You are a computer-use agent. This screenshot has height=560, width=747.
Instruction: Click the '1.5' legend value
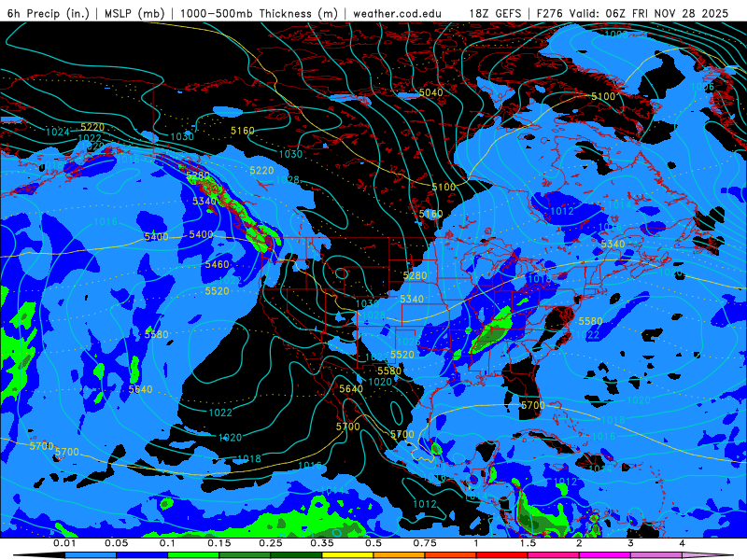tap(528, 543)
